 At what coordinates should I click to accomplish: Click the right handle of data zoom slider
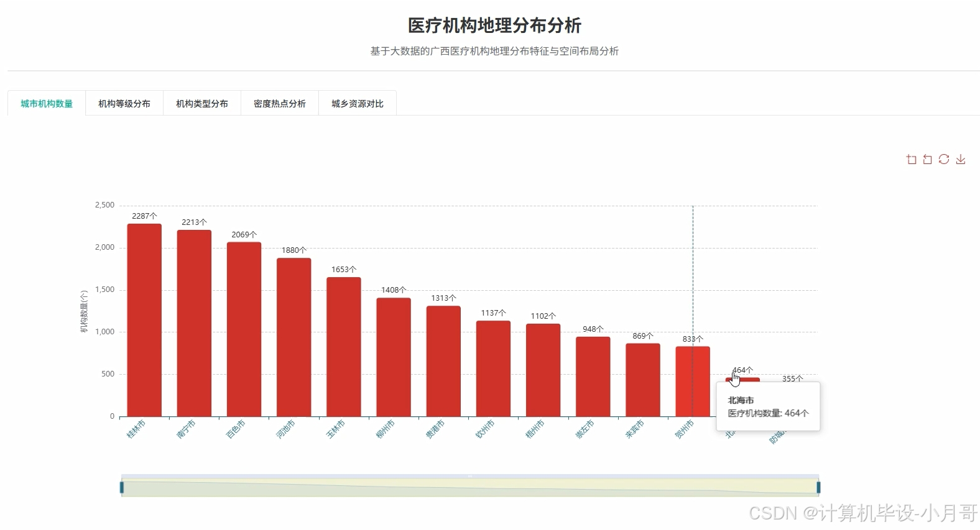[818, 488]
